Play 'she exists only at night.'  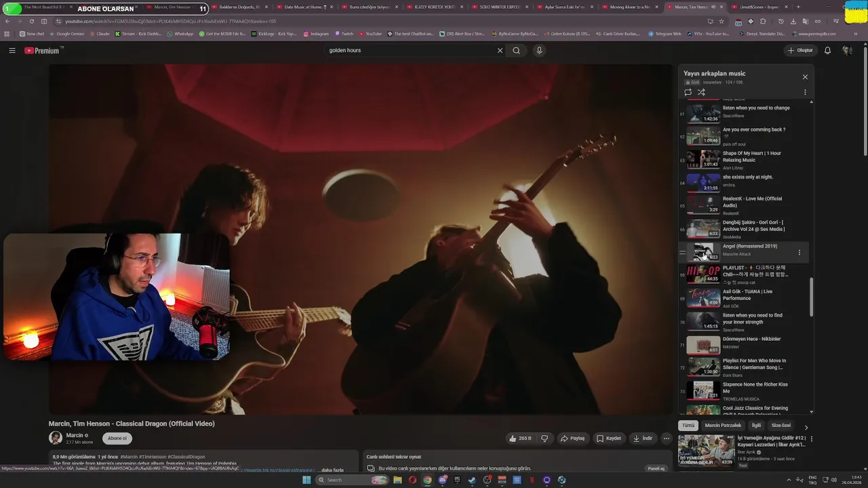(x=744, y=182)
